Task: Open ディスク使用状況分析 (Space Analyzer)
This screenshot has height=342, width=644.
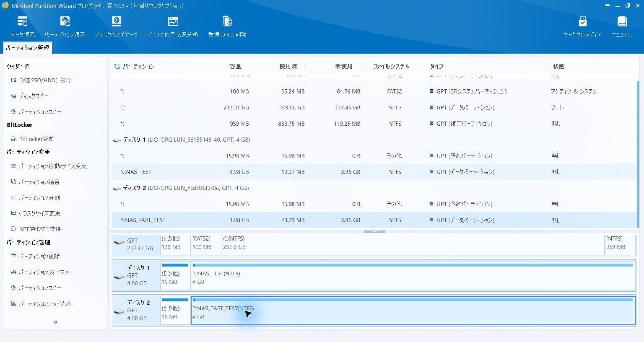Action: coord(173,27)
